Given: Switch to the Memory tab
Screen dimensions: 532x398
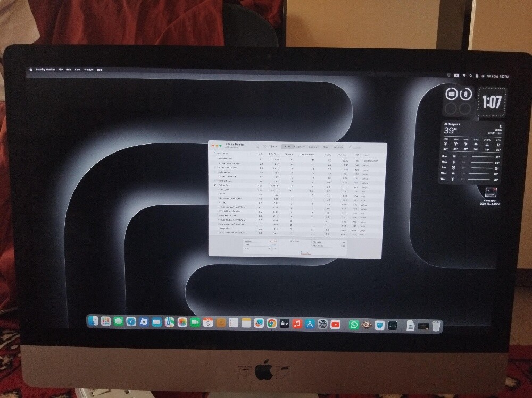Looking at the screenshot, I should click(300, 147).
